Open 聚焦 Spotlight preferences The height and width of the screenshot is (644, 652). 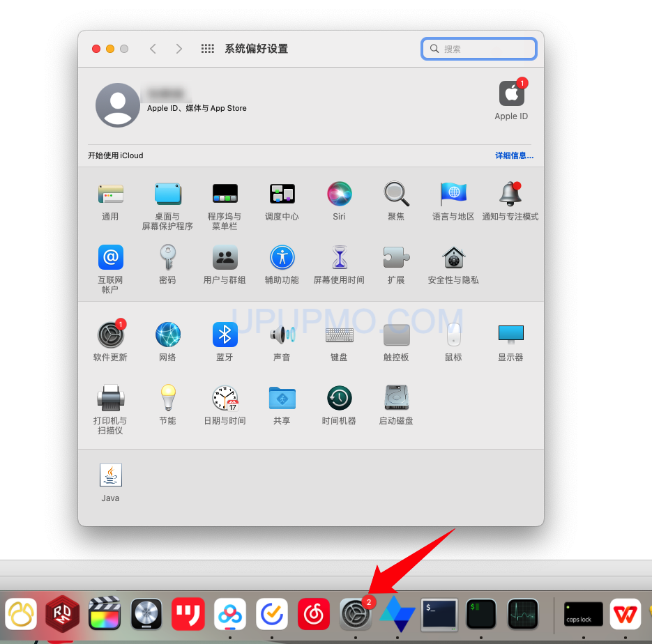pos(396,194)
